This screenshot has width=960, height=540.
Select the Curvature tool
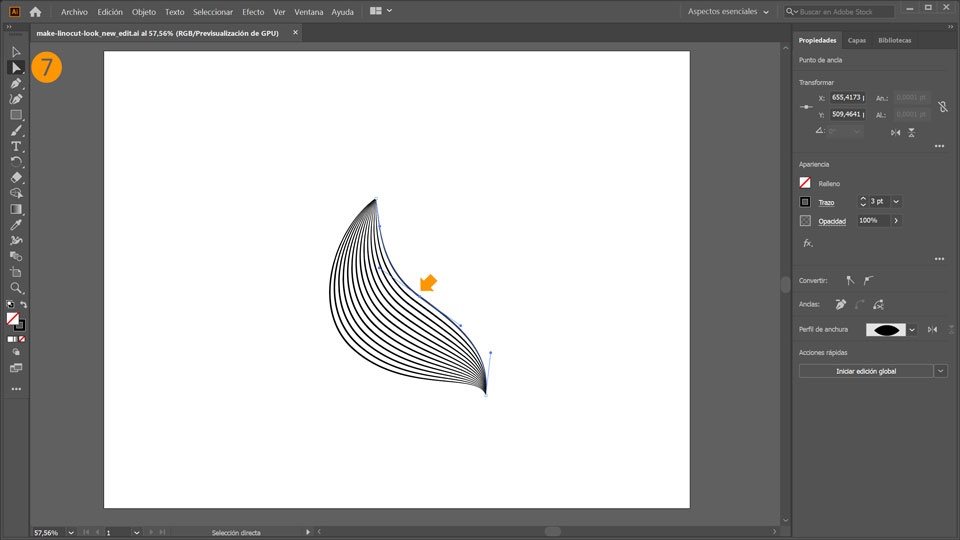point(16,99)
